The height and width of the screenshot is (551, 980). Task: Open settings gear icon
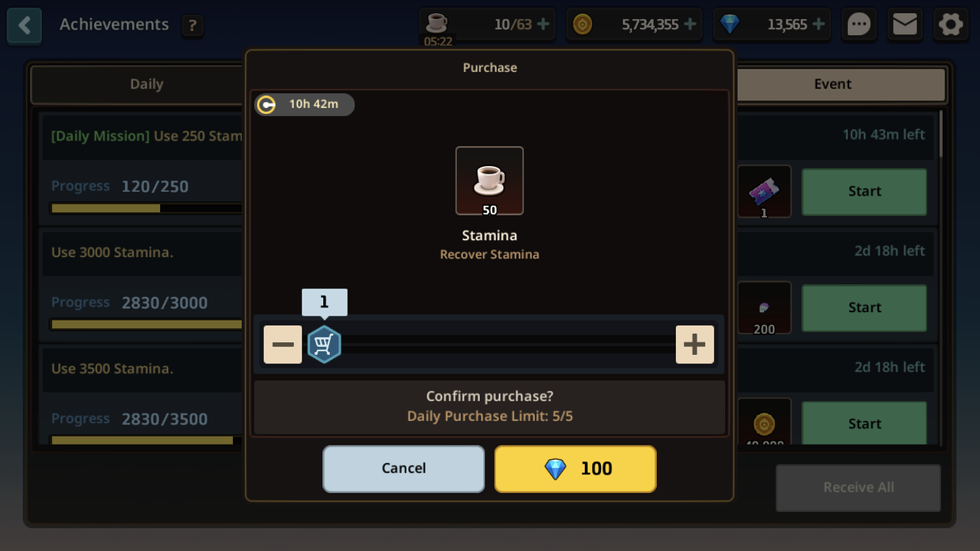[951, 24]
